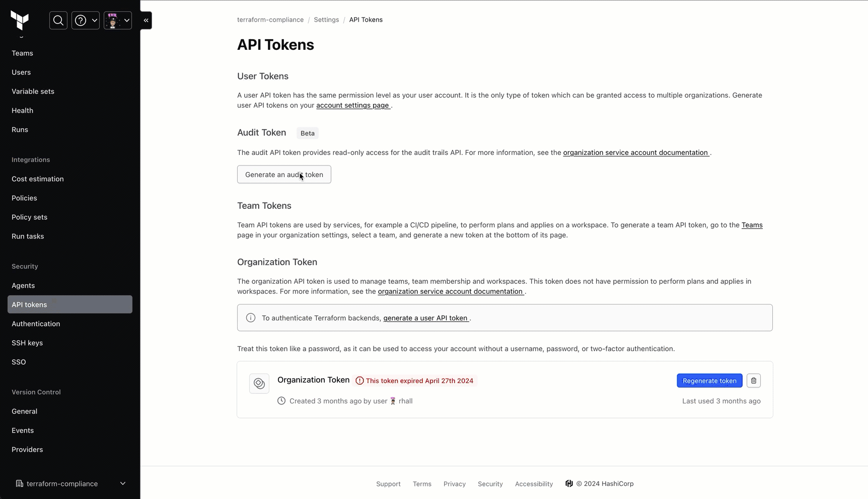
Task: Follow the account settings page link
Action: [x=352, y=106]
